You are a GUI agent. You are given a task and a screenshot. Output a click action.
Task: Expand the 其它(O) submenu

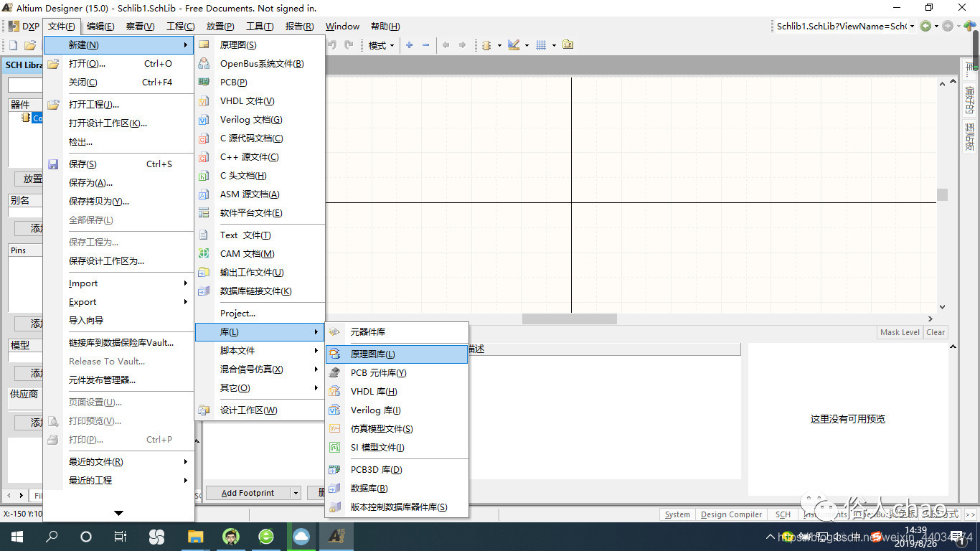coord(260,388)
